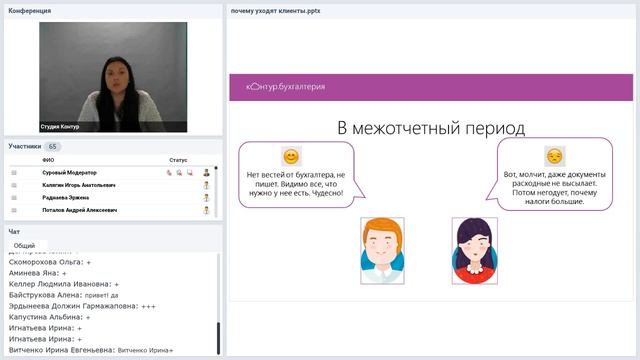
Task: Click the Чат panel title
Action: (14, 231)
